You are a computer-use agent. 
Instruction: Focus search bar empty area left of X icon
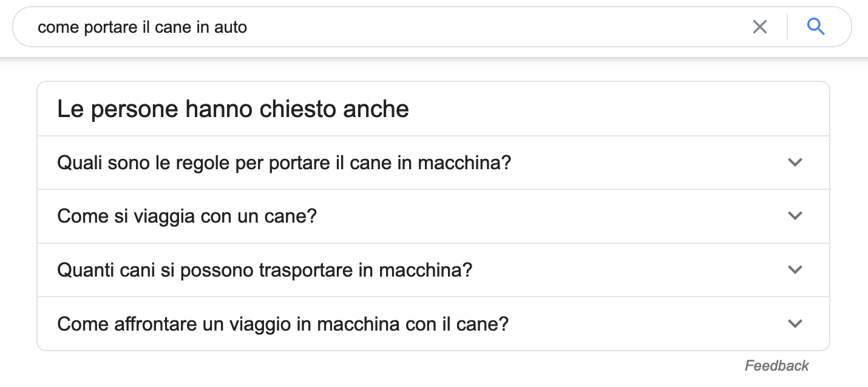point(486,27)
